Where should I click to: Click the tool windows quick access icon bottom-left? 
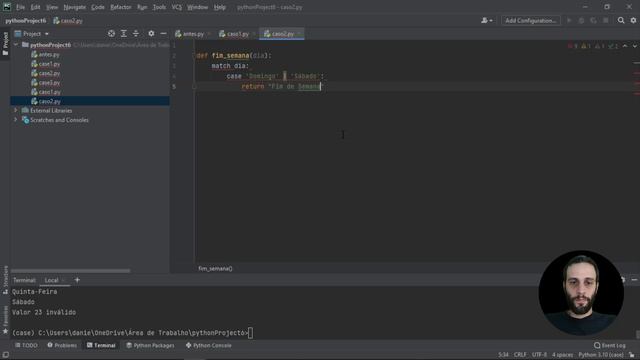pyautogui.click(x=5, y=355)
